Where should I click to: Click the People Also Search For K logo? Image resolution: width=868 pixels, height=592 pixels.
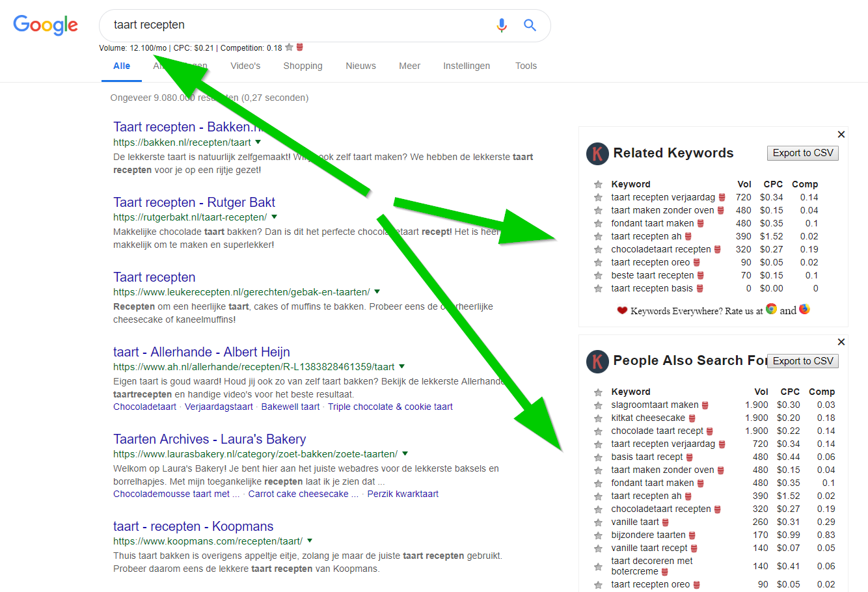(x=597, y=361)
